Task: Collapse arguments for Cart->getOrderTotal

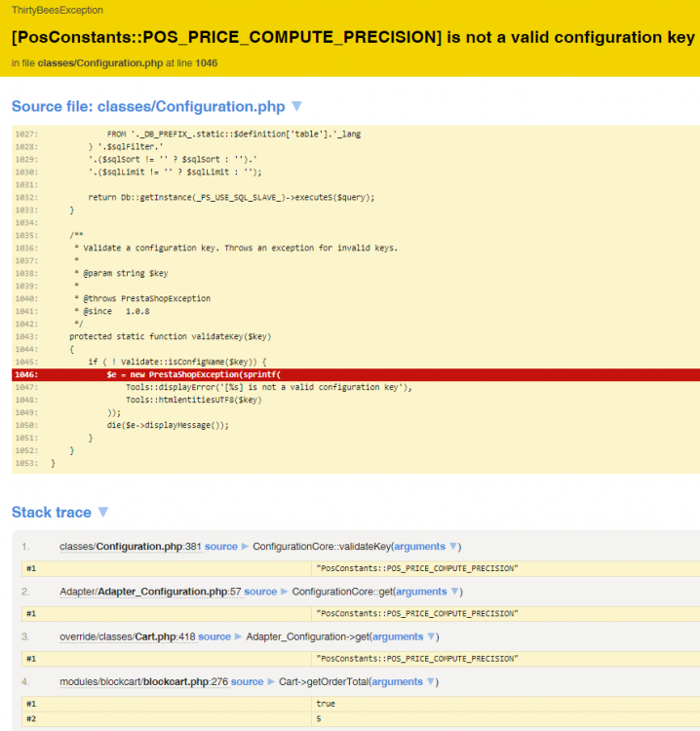Action: click(403, 681)
